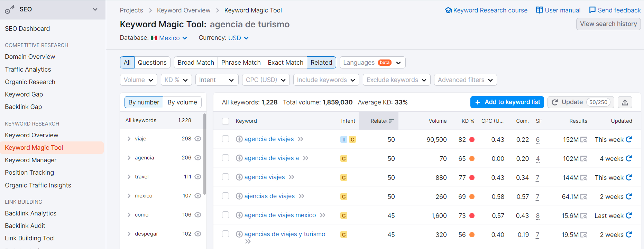The height and width of the screenshot is (249, 644).
Task: Open double-arrow for 'agencia de viajes' keyword
Action: pos(301,139)
